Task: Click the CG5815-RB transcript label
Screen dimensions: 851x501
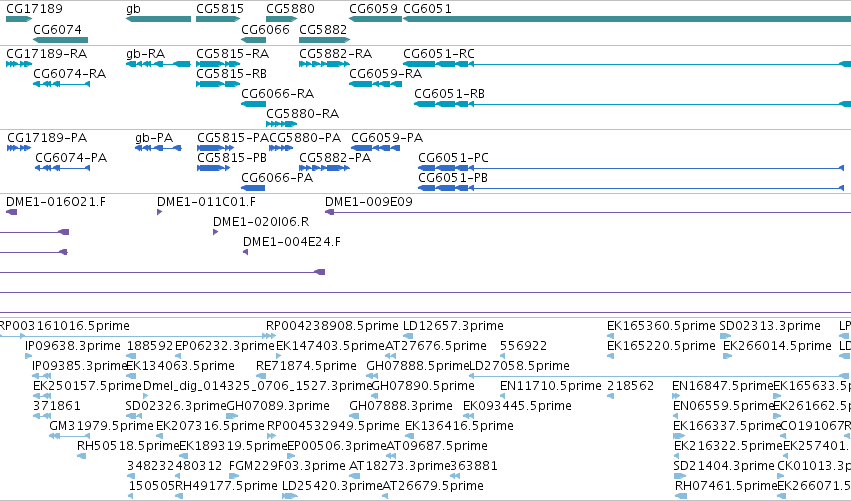Action: click(x=231, y=74)
